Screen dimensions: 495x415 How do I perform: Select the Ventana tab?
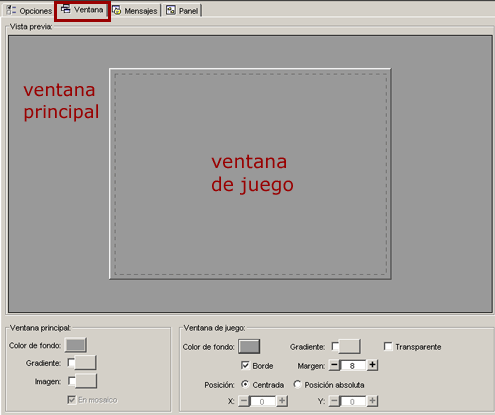82,10
